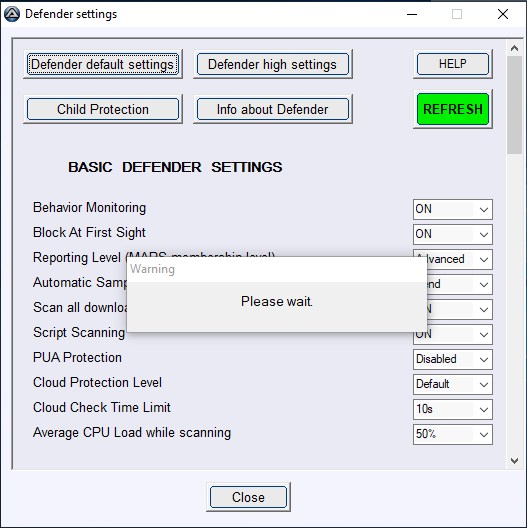This screenshot has width=527, height=528.
Task: Select Cloud Check Time Limit dropdown
Action: 453,409
